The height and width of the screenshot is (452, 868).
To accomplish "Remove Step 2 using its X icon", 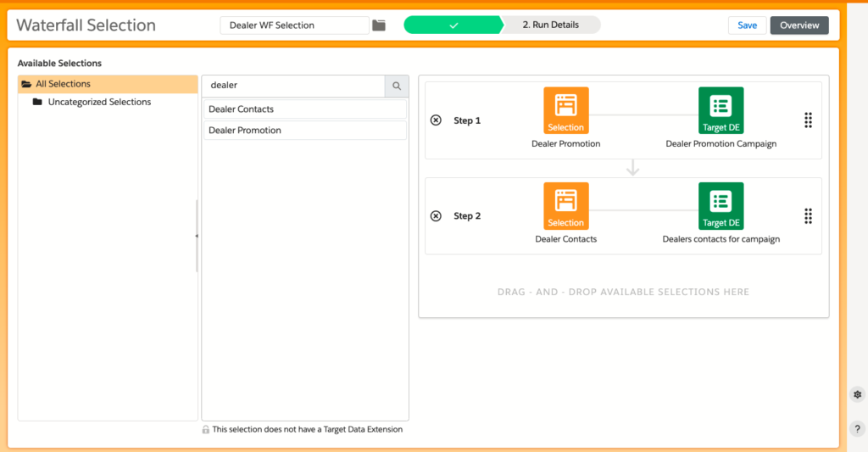I will click(436, 216).
